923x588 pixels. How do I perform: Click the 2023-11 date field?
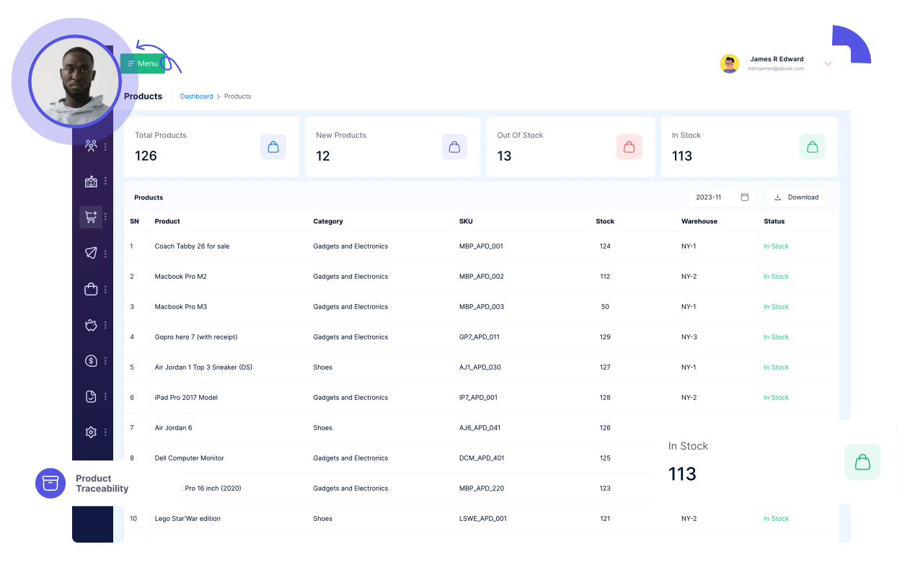click(x=723, y=197)
